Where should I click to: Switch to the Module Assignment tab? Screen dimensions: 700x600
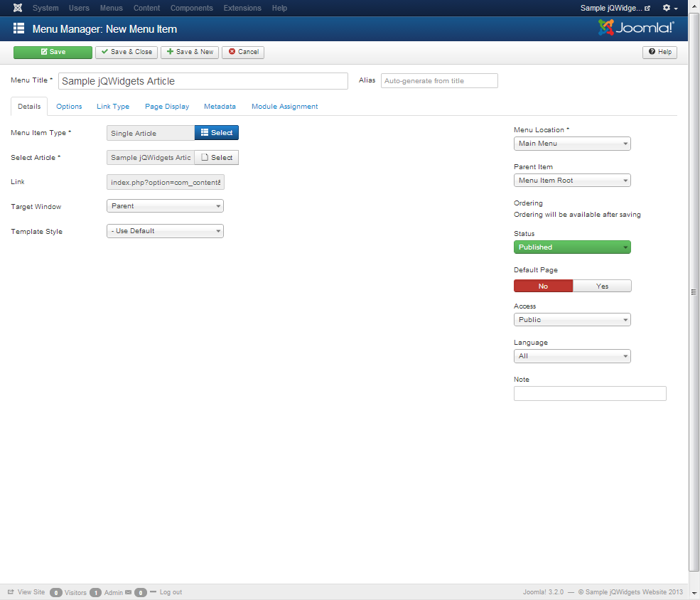[x=285, y=107]
